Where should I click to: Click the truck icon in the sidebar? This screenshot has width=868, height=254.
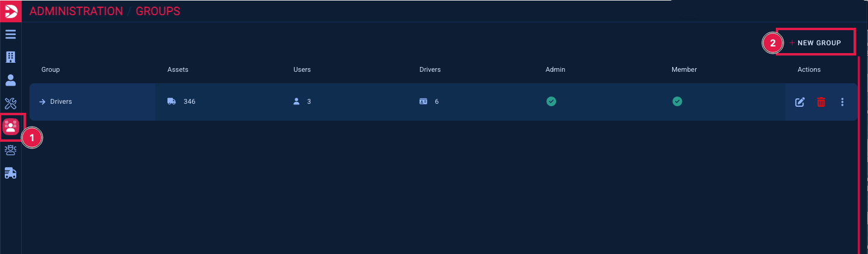10,173
